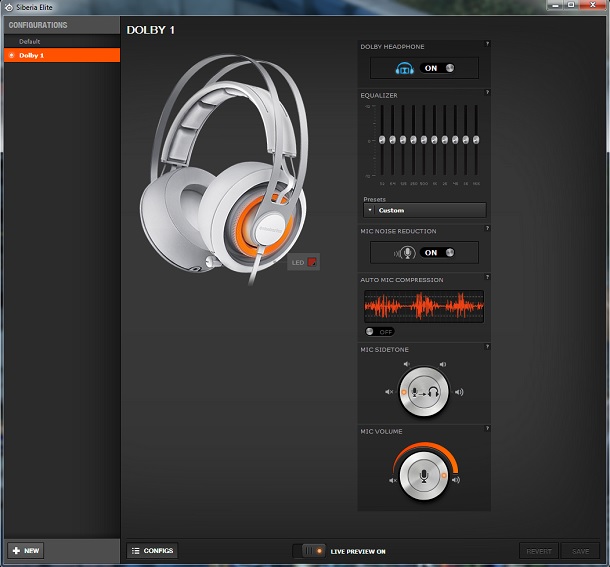Click the REVERT button

click(539, 551)
